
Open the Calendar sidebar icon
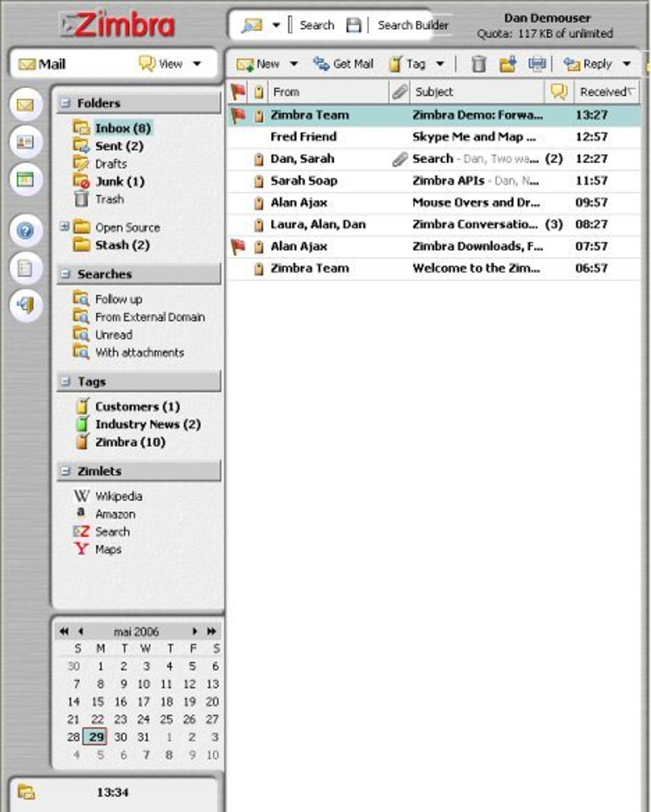click(x=26, y=180)
